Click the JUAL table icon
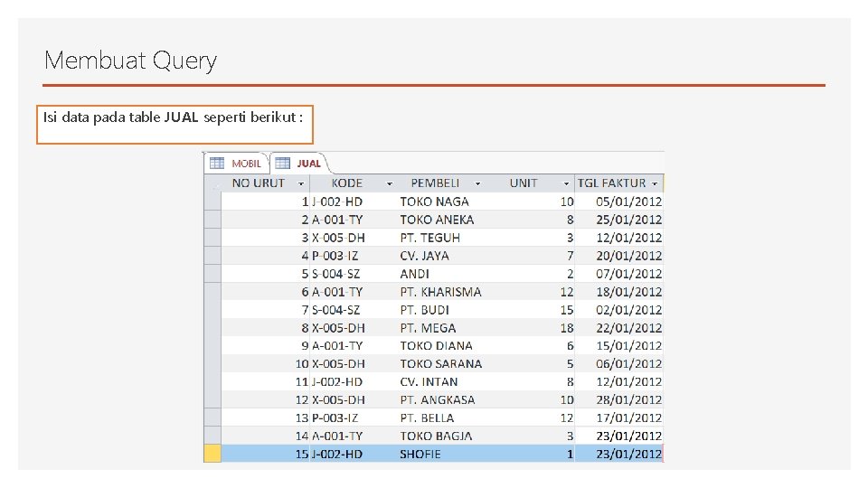Viewport: 868px width, 488px height. (x=282, y=164)
